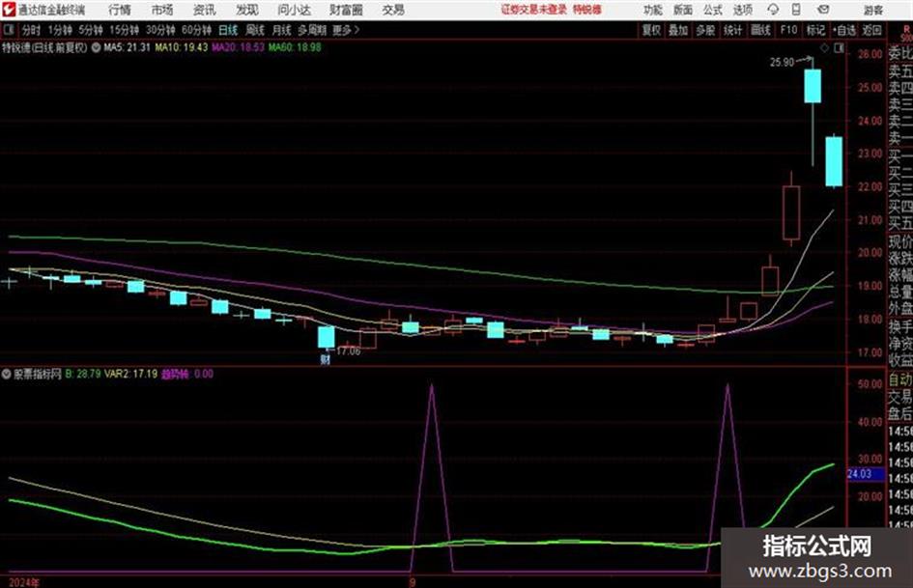Open the 公式 menu
This screenshot has height=588, width=913.
713,10
